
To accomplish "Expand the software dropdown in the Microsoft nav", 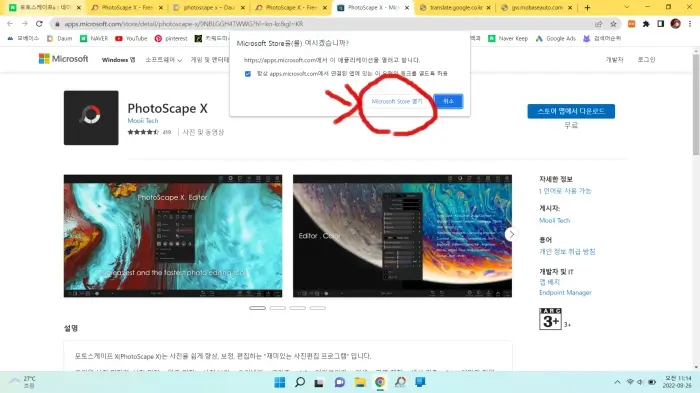I will (163, 59).
